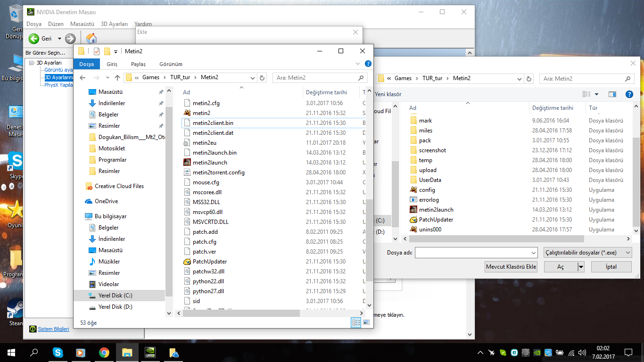Image resolution: width=644 pixels, height=362 pixels.
Task: Open the Aç button split arrow
Action: click(581, 267)
